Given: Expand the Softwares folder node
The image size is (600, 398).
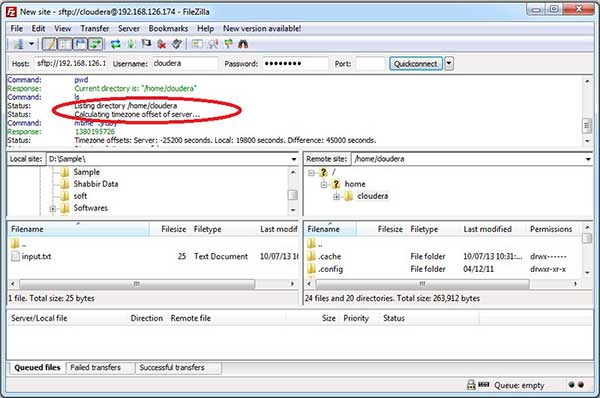Looking at the screenshot, I should (x=53, y=209).
